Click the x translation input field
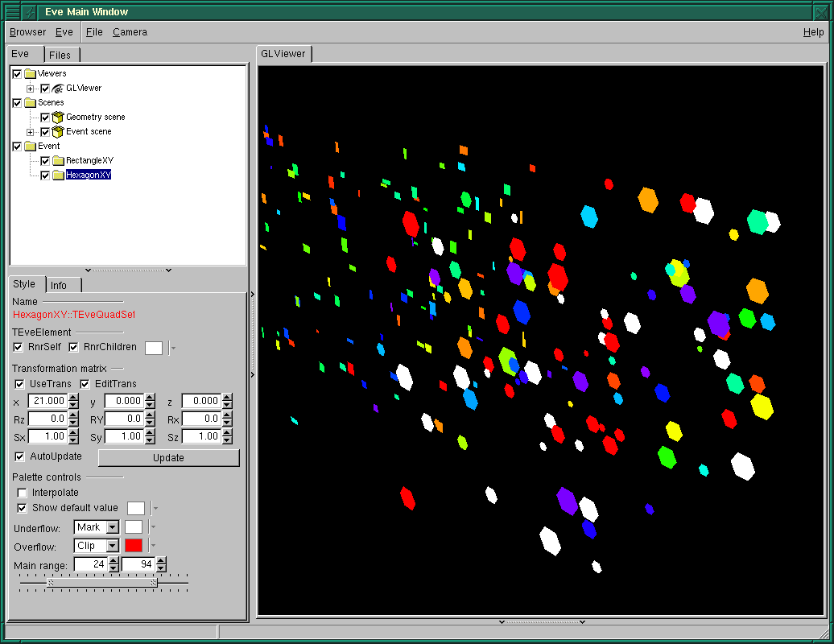Viewport: 834px width, 644px height. [47, 401]
